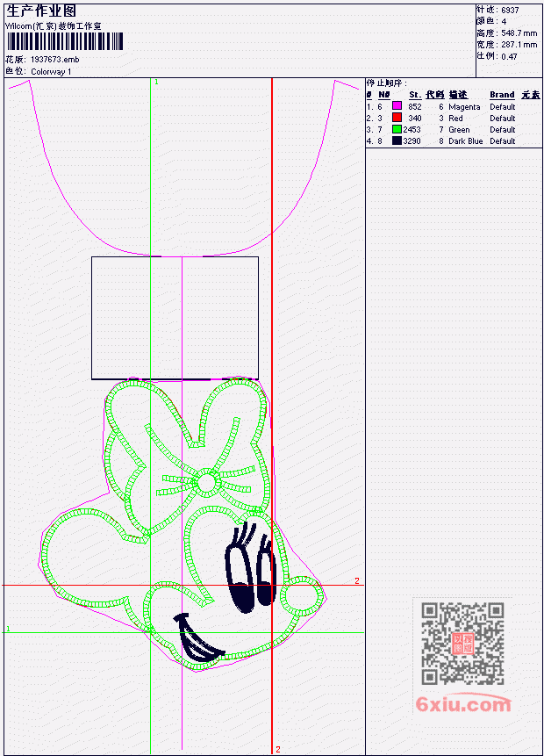544x756 pixels.
Task: Select stitch count 852 in Magenta row
Action: pos(414,106)
